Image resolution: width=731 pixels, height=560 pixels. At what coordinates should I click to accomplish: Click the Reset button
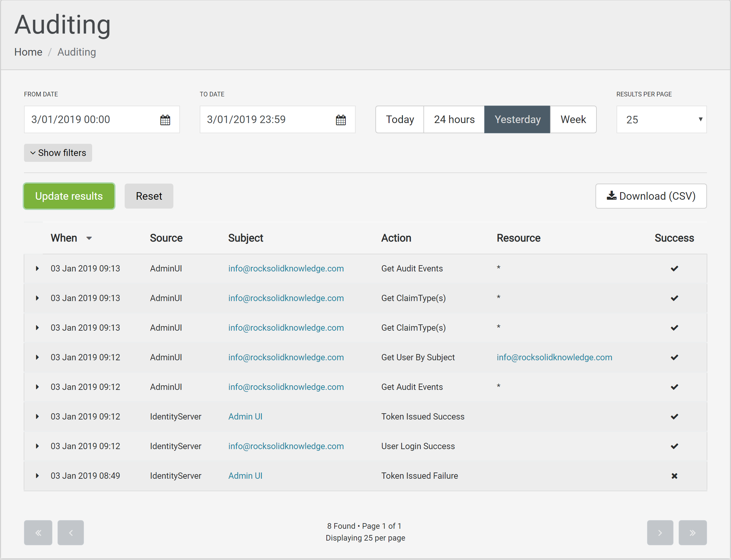(x=149, y=196)
